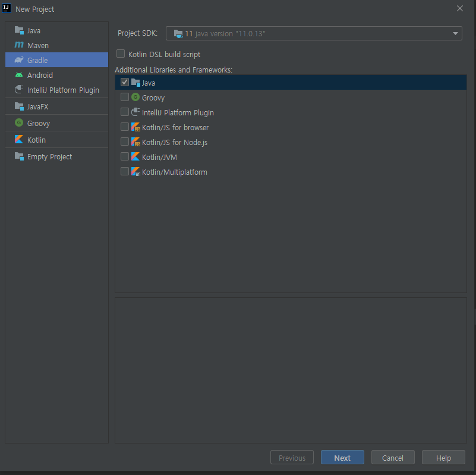Click the IntelliJ Platform Plugin sidebar icon

[x=19, y=90]
